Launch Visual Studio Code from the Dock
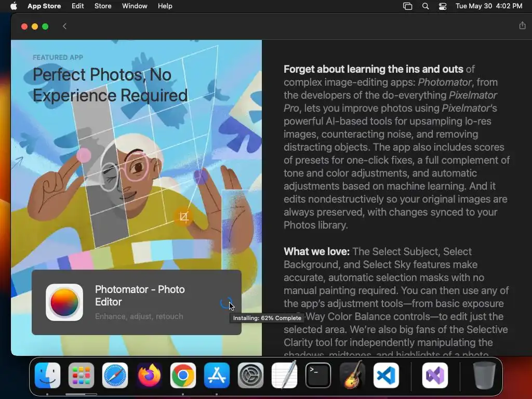The height and width of the screenshot is (399, 532). point(386,375)
